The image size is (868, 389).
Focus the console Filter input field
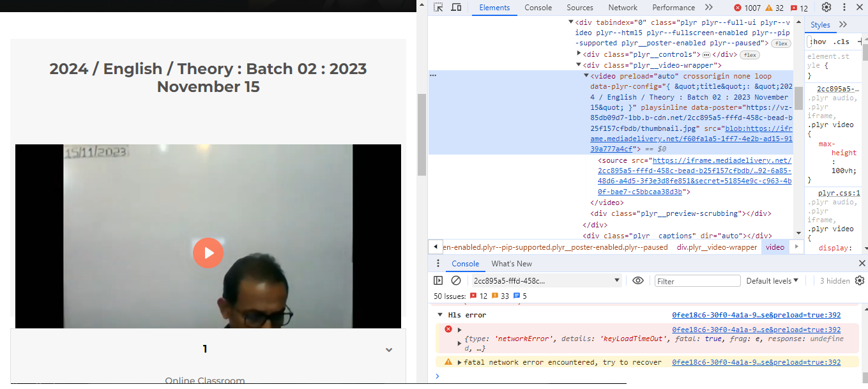[697, 281]
